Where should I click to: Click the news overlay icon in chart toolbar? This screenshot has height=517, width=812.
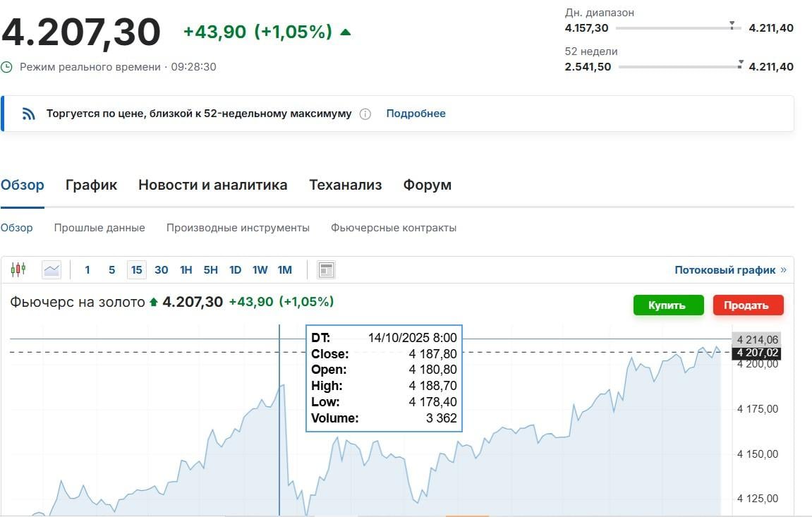click(326, 269)
